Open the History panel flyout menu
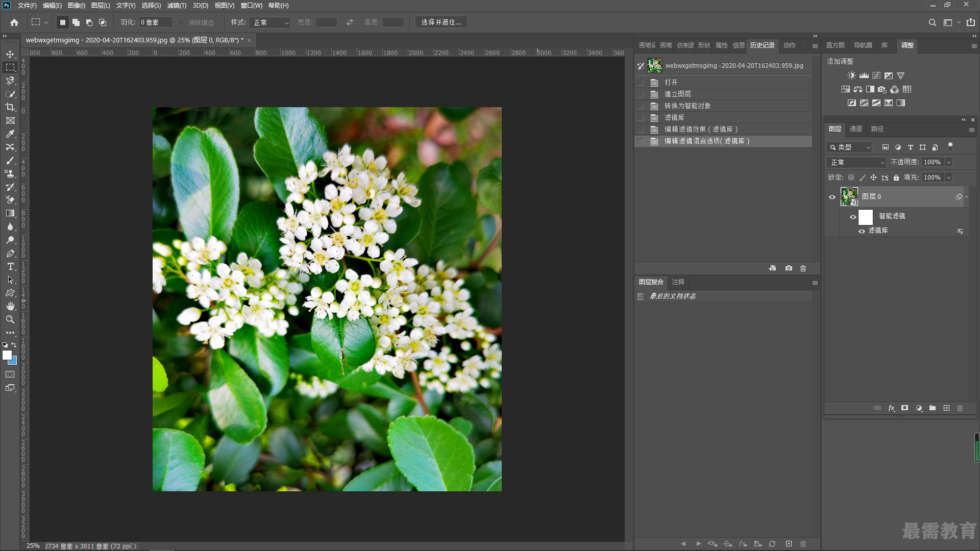 (x=815, y=46)
